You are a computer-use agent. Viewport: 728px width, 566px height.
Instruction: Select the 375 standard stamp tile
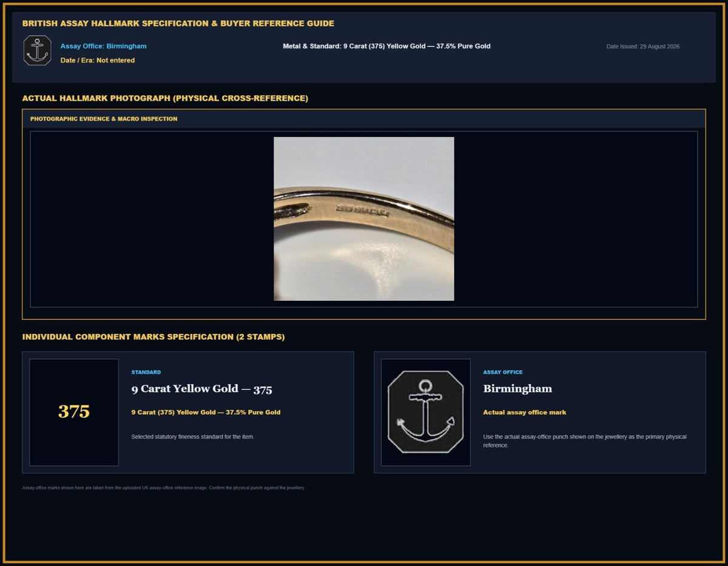[x=74, y=412]
